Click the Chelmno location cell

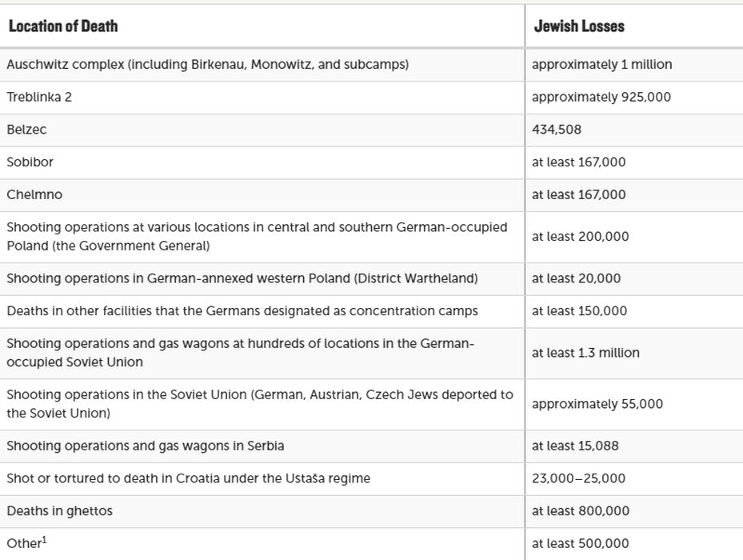[34, 194]
